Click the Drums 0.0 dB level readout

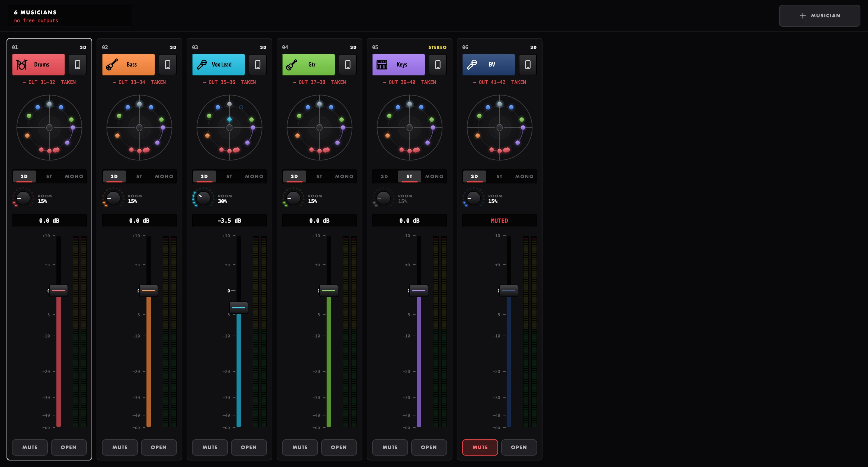click(x=49, y=220)
